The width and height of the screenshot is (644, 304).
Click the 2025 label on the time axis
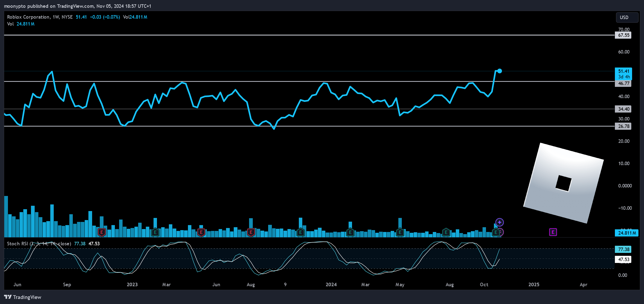[534, 285]
